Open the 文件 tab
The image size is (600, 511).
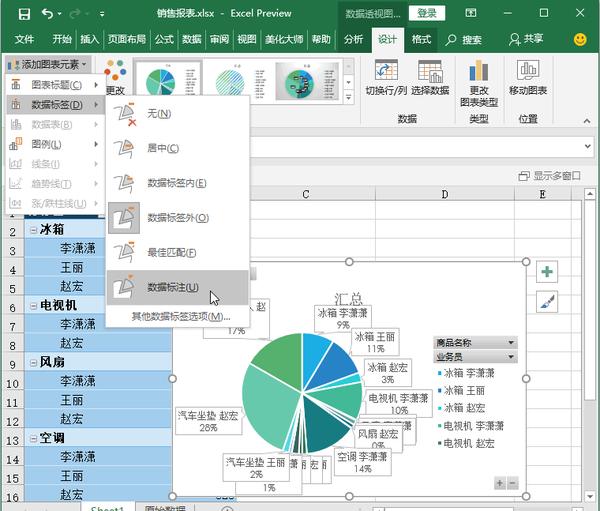tap(24, 39)
